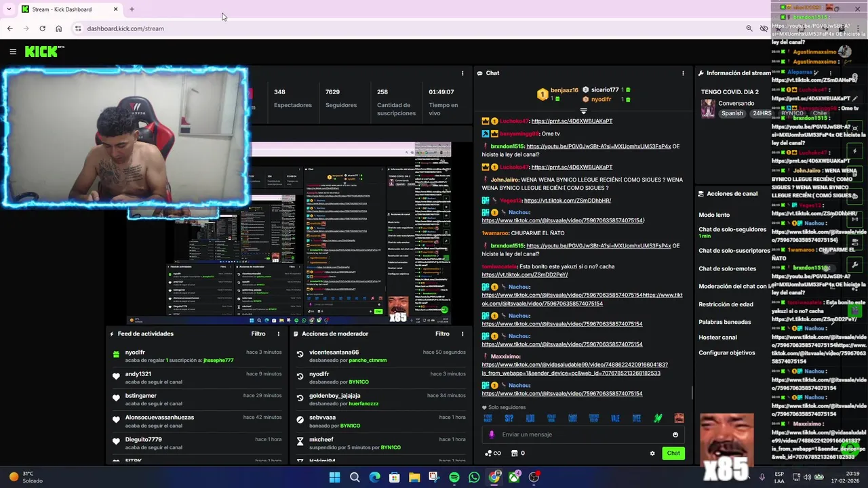Open the vidasaludable99 TikTok link
Screen dimensions: 868x488
point(574,369)
